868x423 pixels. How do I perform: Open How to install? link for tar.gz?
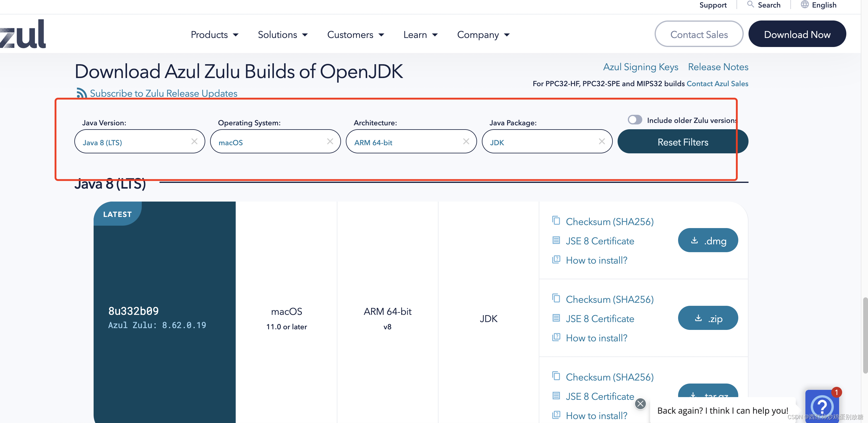(597, 415)
